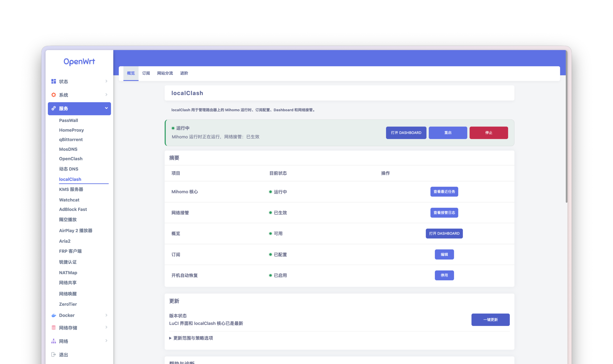
Task: Open Dashboard in the 概览 row
Action: 444,234
